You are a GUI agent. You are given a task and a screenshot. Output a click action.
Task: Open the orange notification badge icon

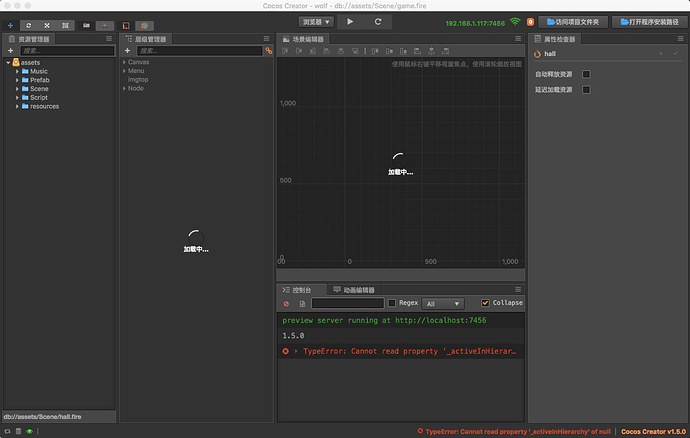530,22
